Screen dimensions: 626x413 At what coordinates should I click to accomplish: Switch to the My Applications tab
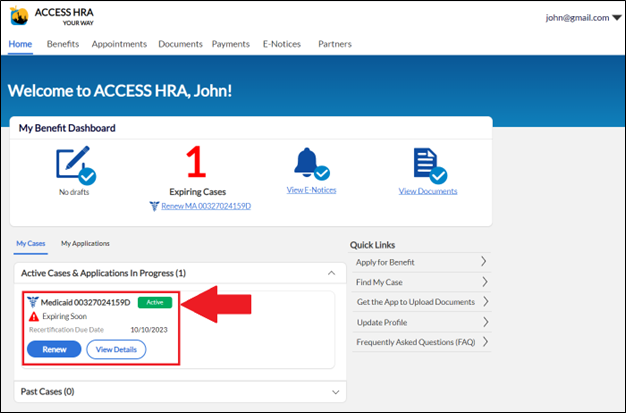[85, 243]
